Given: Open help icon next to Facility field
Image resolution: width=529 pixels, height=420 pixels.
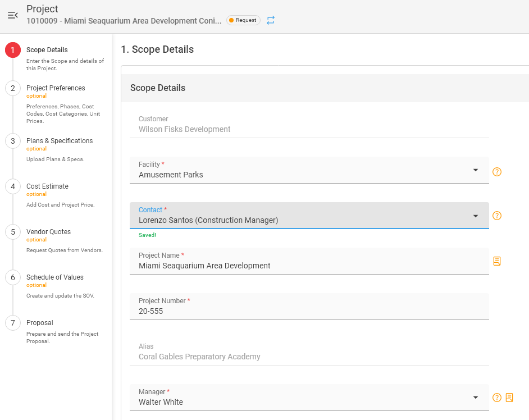Looking at the screenshot, I should (x=497, y=172).
